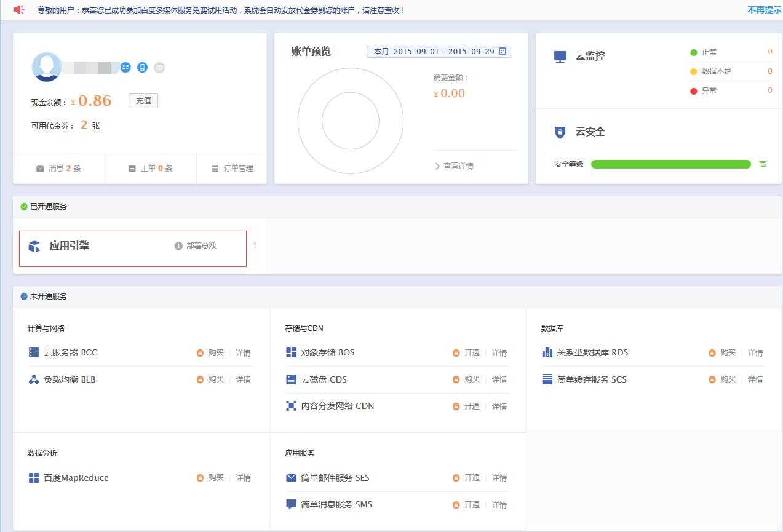The image size is (783, 532).
Task: Click the ticket icon beside 工单
Action: pos(132,169)
